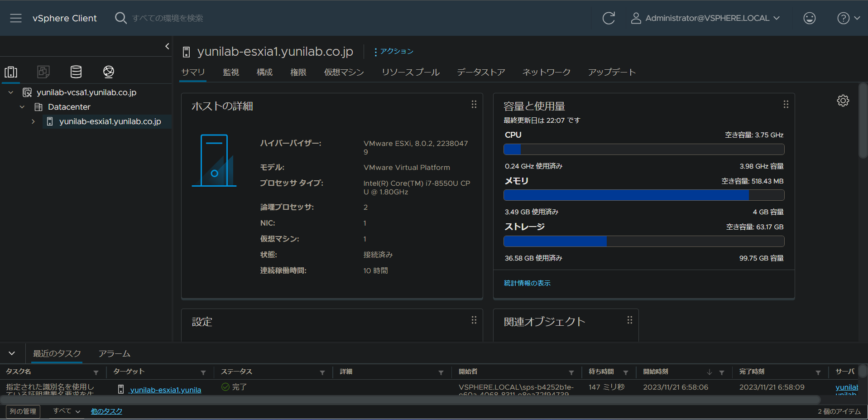The width and height of the screenshot is (868, 420).
Task: Collapse the left navigation sidebar
Action: tap(167, 46)
